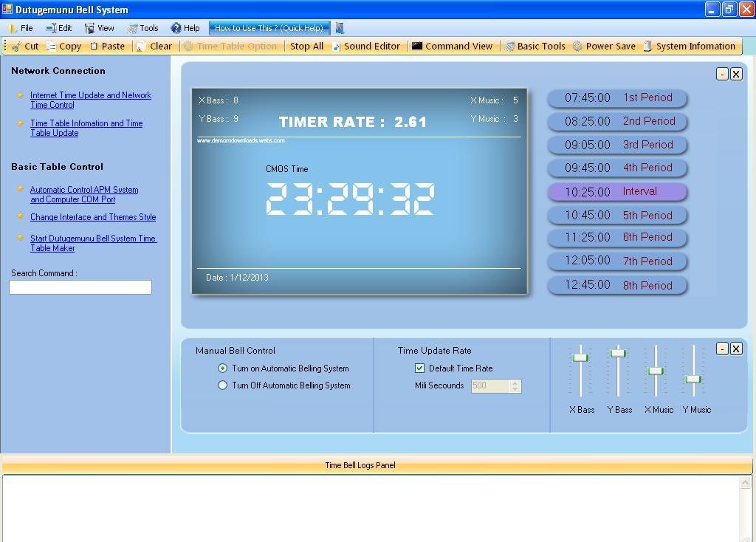Click the TIMER RATE : 2.61 display
Image resolution: width=756 pixels, height=542 pixels.
click(353, 122)
